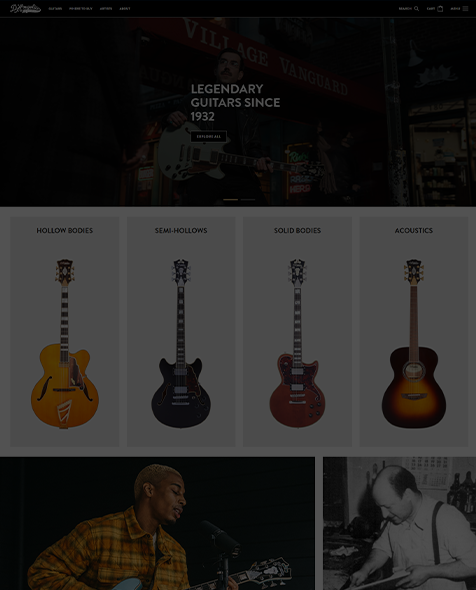Open the Hollow Bodies category heading
This screenshot has width=476, height=590.
(x=65, y=230)
